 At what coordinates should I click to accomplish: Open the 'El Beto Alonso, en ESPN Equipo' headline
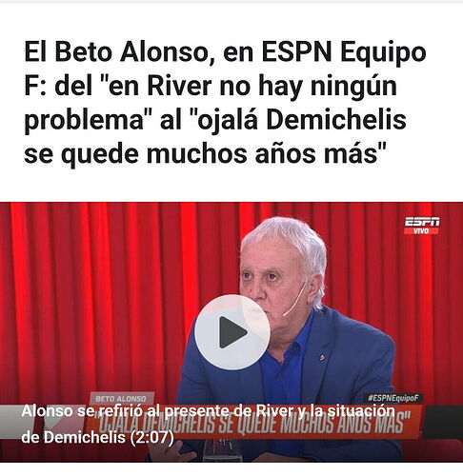225,52
